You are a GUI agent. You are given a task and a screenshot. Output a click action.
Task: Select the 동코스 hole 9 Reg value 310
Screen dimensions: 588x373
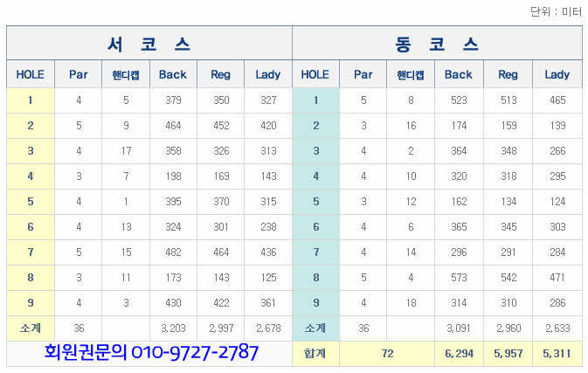click(x=508, y=303)
